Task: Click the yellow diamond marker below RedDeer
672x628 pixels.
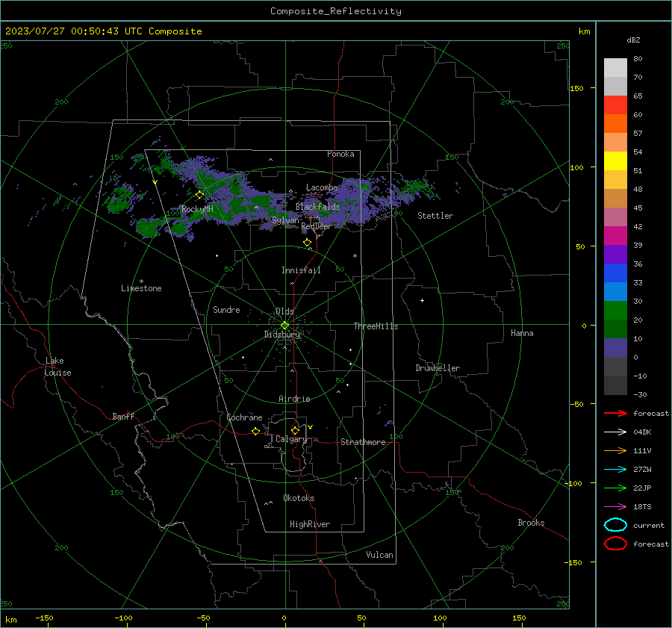Action: coord(307,243)
